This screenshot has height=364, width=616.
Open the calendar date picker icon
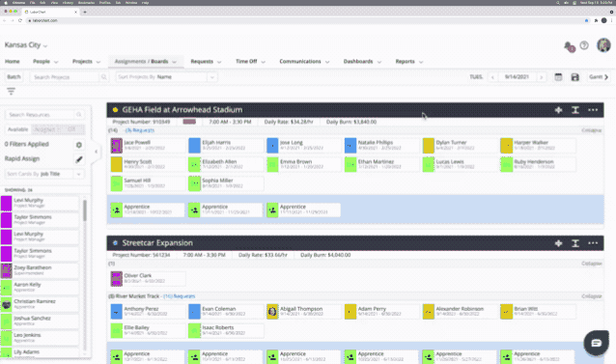point(558,77)
